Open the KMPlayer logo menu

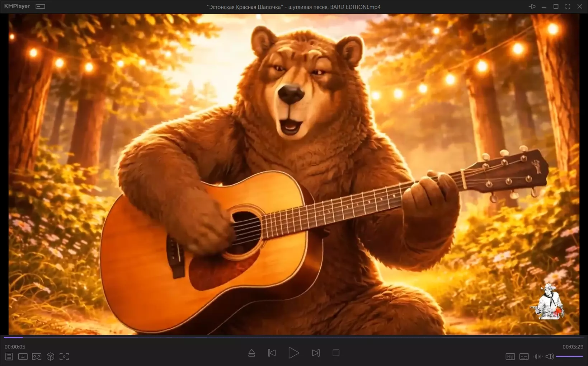[17, 6]
